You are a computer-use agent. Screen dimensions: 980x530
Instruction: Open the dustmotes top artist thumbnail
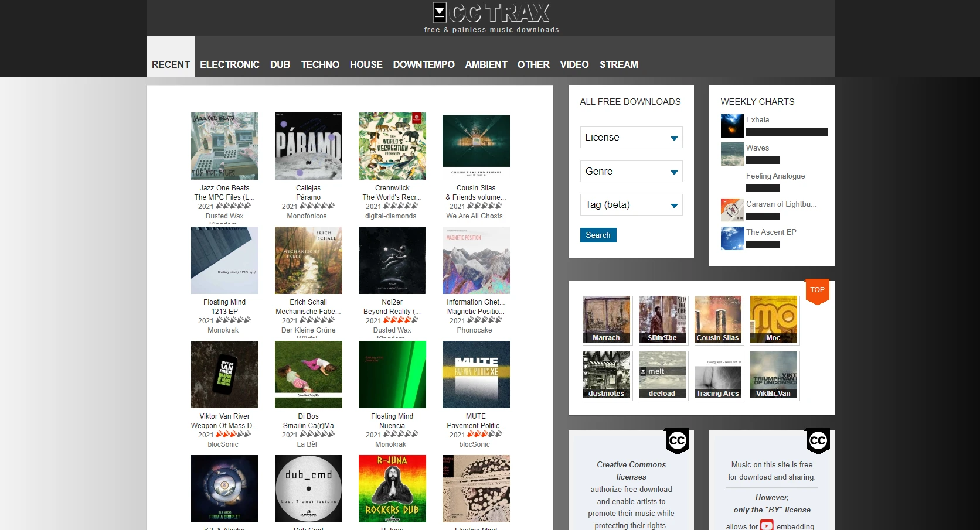[607, 375]
